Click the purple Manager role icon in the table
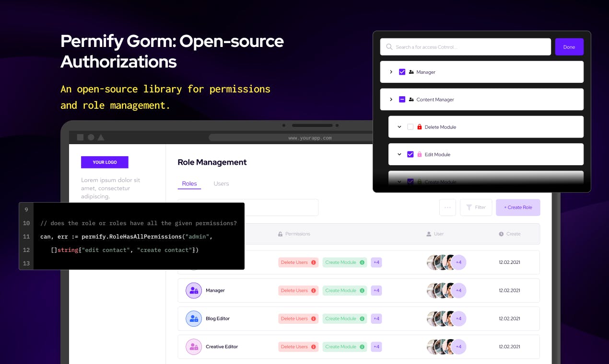609x364 pixels. click(x=194, y=290)
